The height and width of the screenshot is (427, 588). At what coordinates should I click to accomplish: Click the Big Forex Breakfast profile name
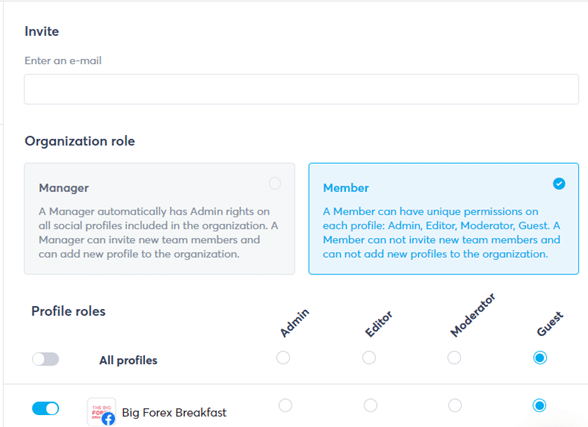tap(174, 412)
